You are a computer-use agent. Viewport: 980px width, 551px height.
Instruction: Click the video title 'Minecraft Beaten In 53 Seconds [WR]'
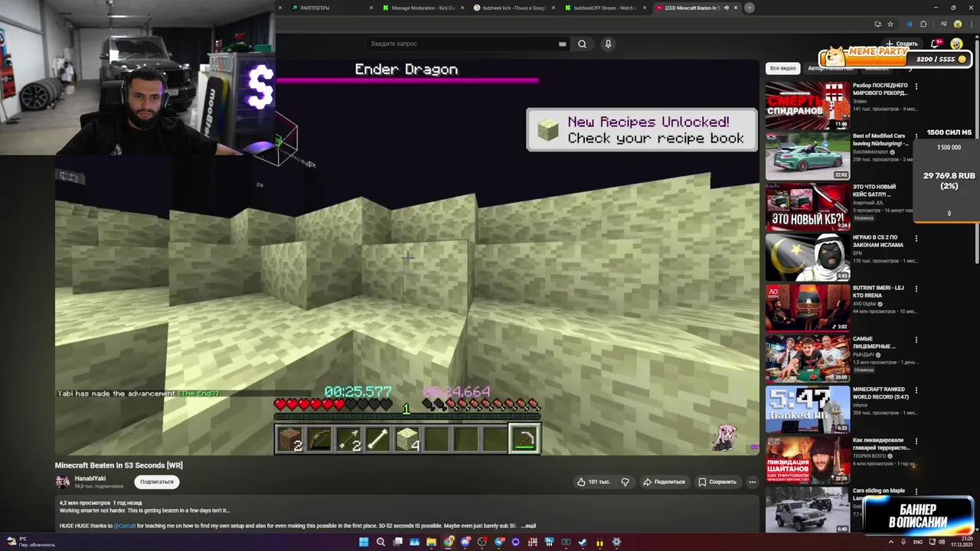(119, 465)
